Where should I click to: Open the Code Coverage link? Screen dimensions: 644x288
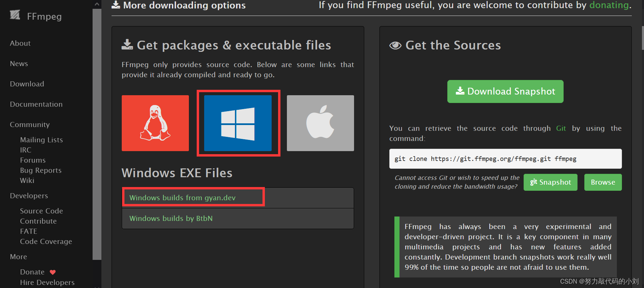pyautogui.click(x=46, y=242)
